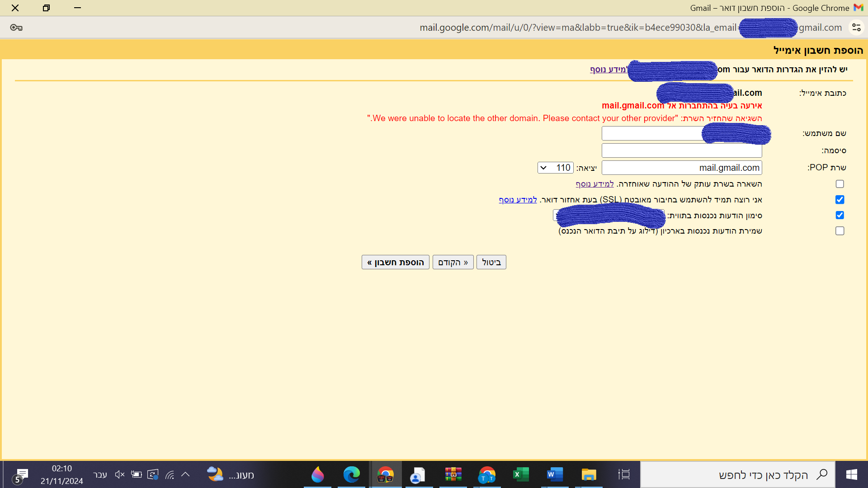Viewport: 868px width, 488px height.
Task: Uncheck the always use SSL checkbox
Action: (840, 200)
